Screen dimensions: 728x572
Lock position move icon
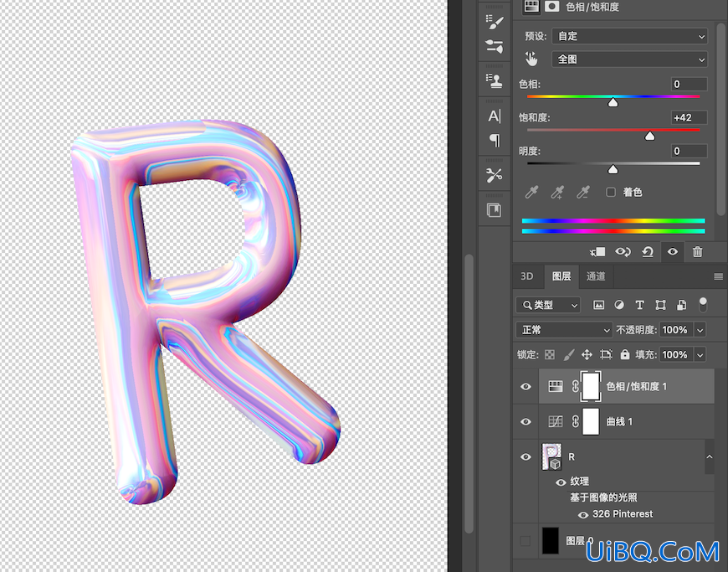pyautogui.click(x=587, y=354)
